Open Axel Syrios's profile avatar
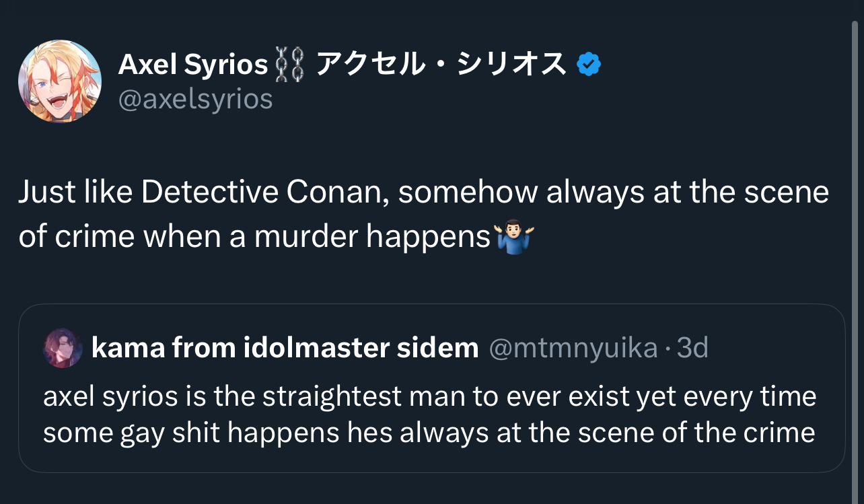Image resolution: width=864 pixels, height=504 pixels. pos(60,81)
